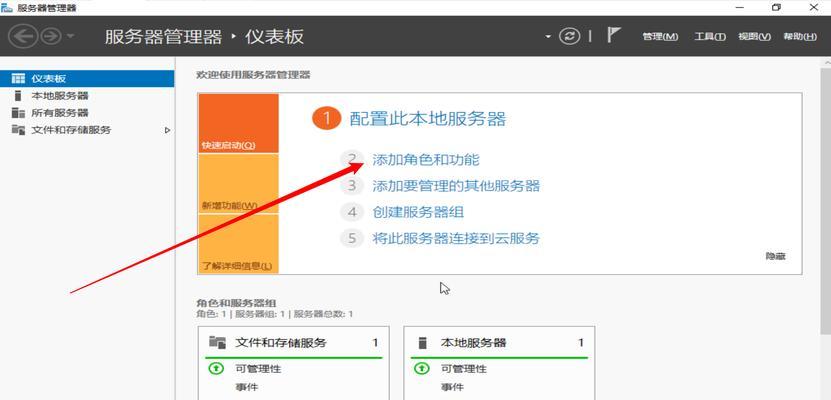Click 可管理性 in 文件和存储服务 tile

258,368
